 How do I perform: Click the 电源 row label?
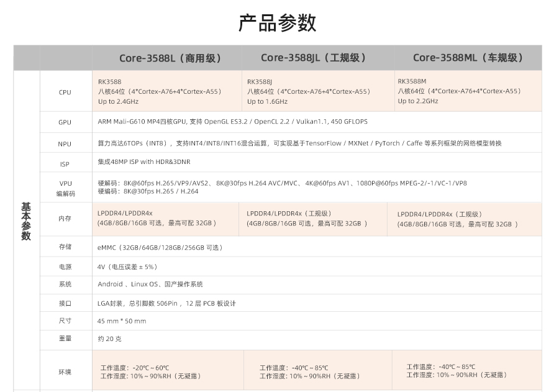tap(65, 267)
